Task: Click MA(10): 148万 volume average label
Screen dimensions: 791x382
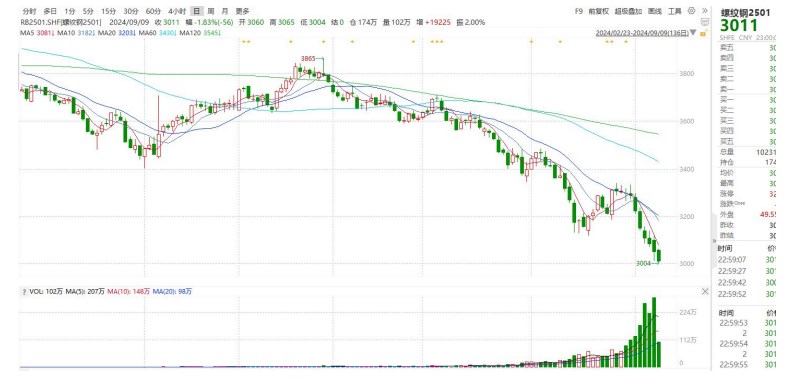Action: (129, 291)
